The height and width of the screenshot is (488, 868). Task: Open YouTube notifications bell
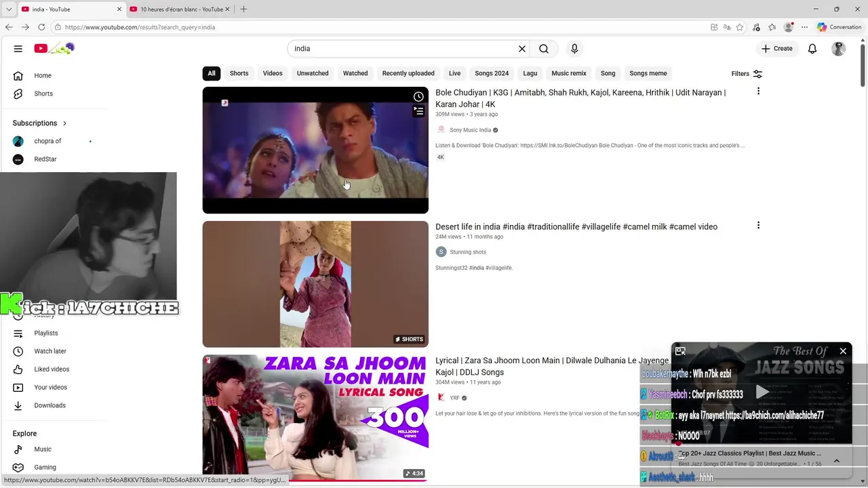tap(812, 49)
